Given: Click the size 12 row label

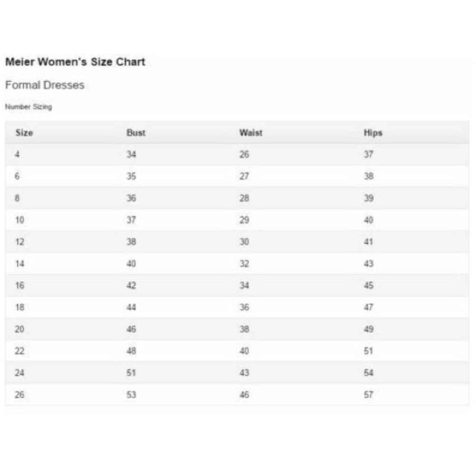Looking at the screenshot, I should pos(20,242).
